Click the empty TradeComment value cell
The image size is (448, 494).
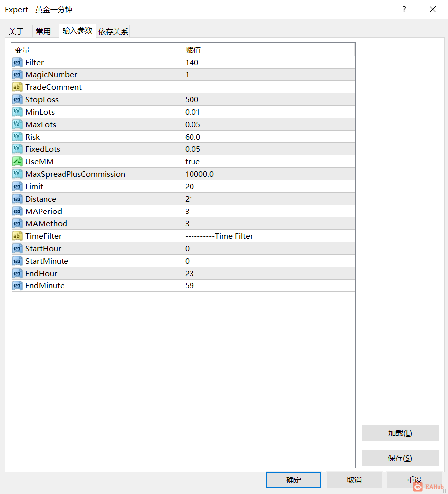pos(269,87)
